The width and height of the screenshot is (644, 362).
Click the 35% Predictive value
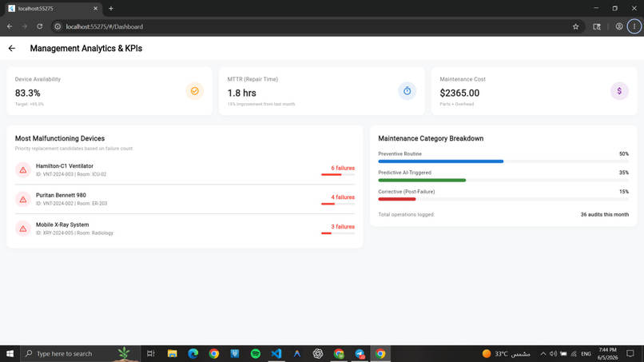[624, 173]
